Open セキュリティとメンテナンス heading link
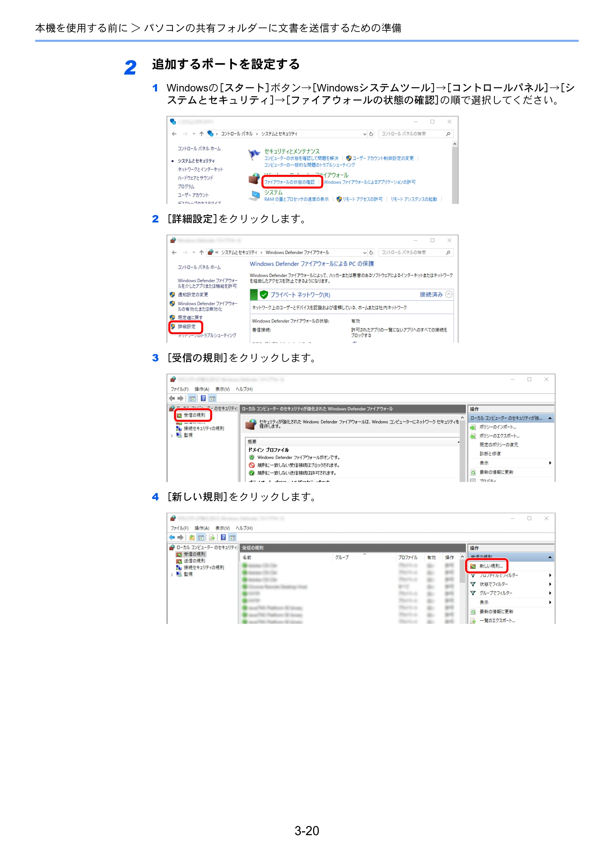Viewport: 614px width, 868px height. click(x=292, y=151)
